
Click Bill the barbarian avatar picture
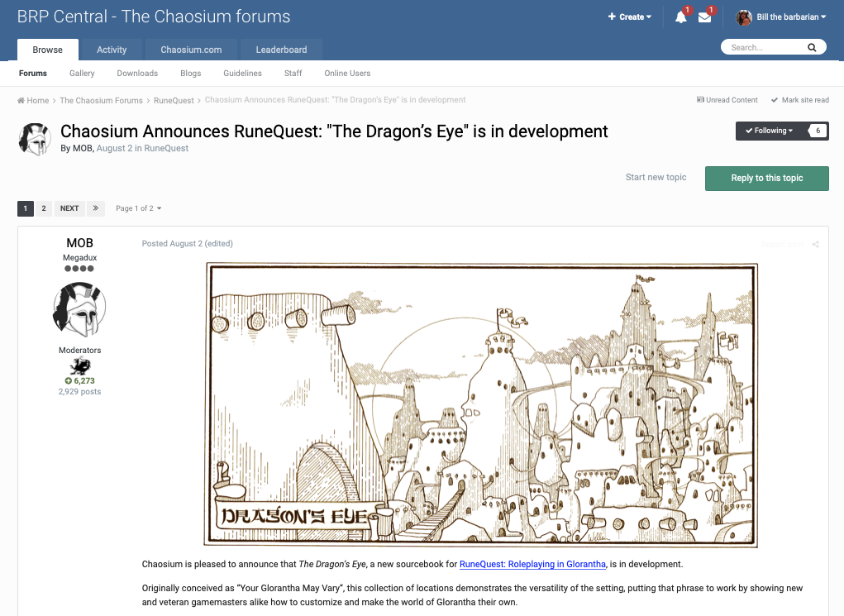744,17
